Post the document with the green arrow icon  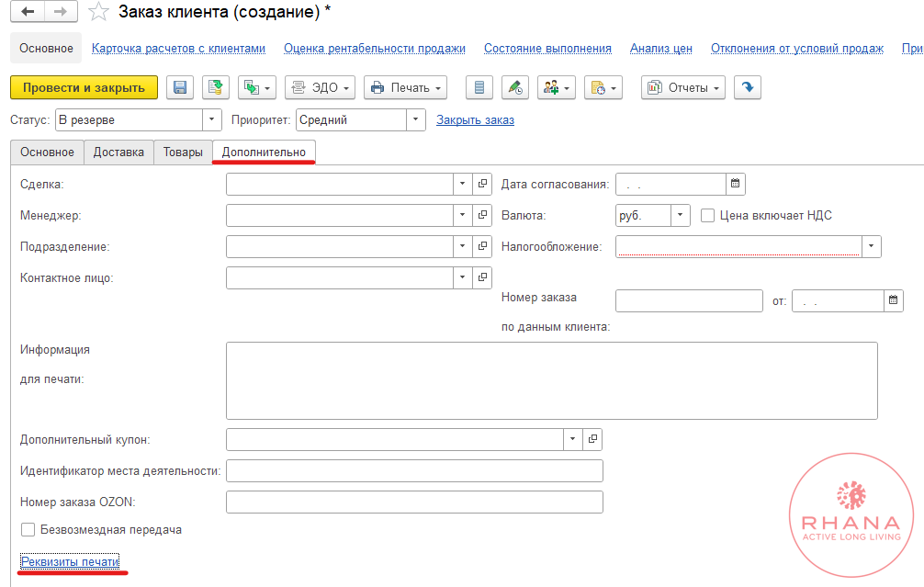[x=216, y=88]
